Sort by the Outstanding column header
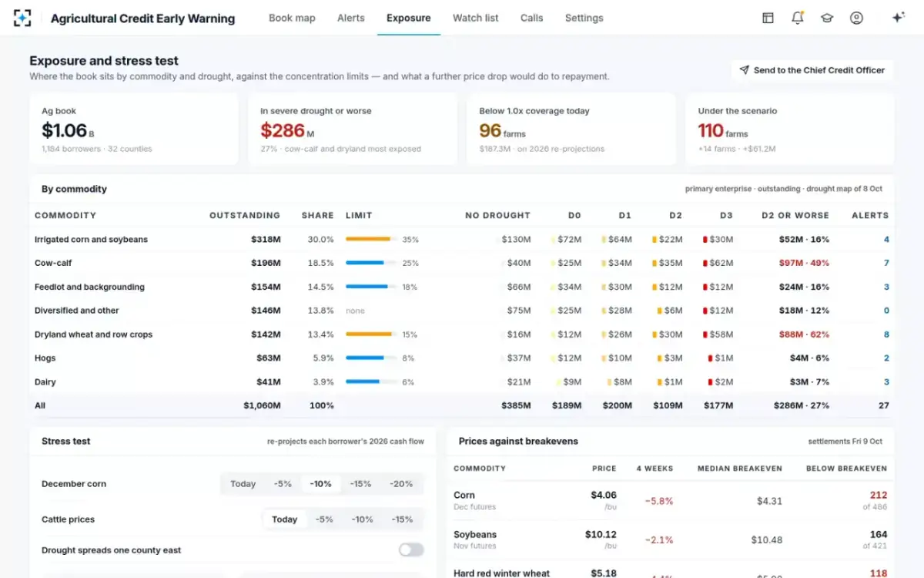Viewport: 924px width, 578px height. coord(245,215)
